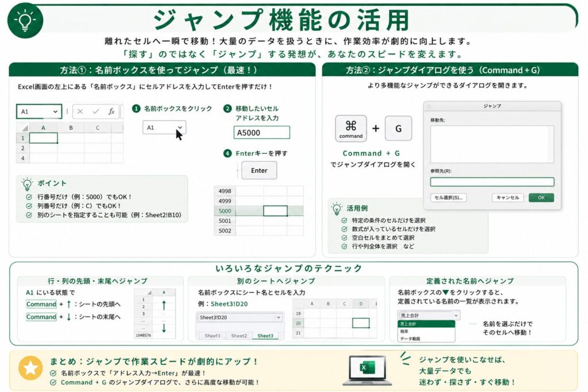Click the up arrow in the mini sheet column A

coord(164,305)
